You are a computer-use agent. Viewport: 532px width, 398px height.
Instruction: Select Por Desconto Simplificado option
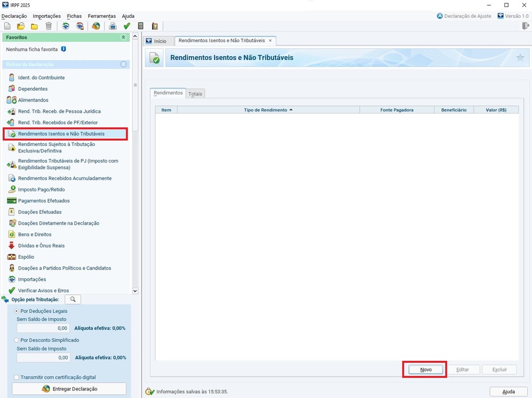click(17, 340)
